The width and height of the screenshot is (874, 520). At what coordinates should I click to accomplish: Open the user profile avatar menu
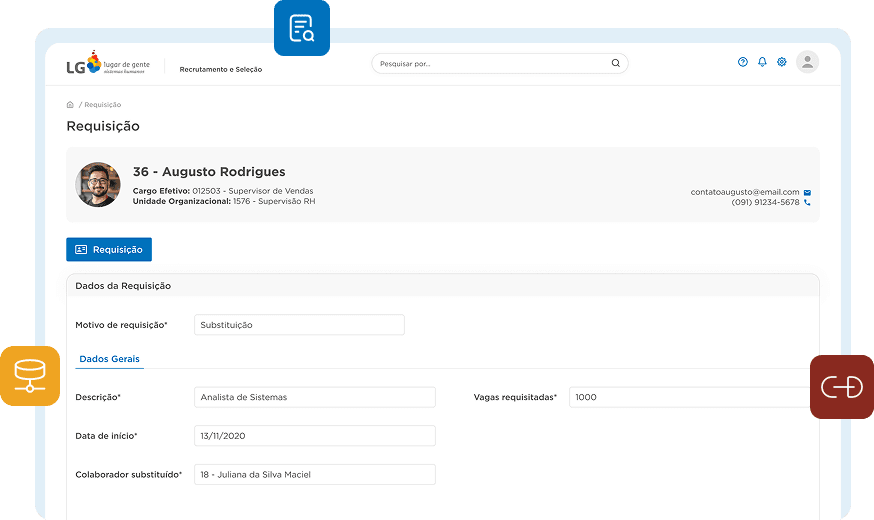coord(807,62)
